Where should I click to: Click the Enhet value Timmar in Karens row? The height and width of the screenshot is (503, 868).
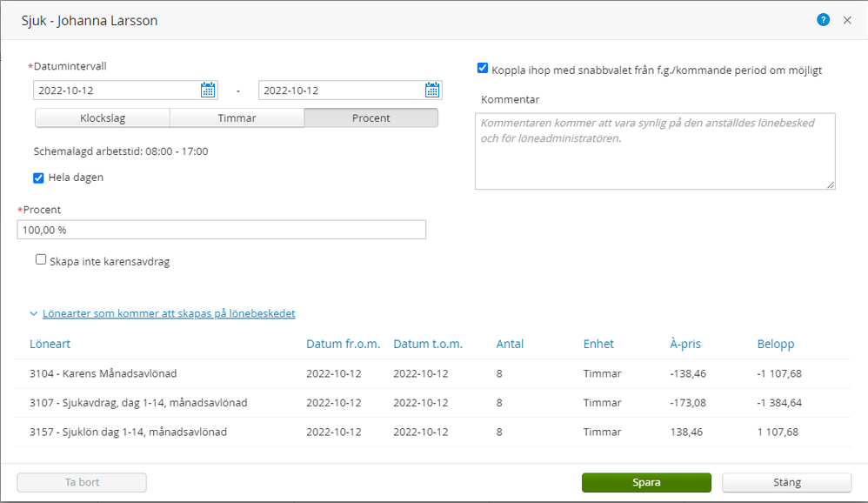(x=602, y=373)
